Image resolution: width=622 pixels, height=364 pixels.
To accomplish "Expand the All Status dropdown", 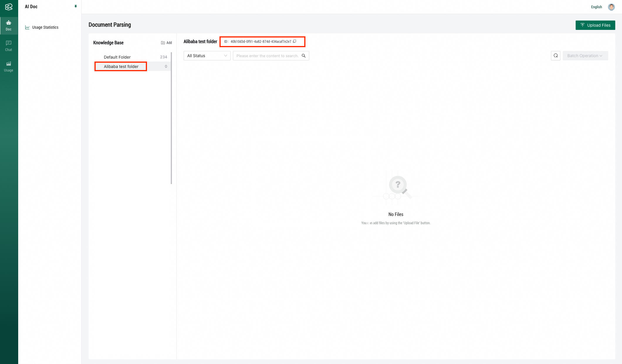I will click(207, 56).
